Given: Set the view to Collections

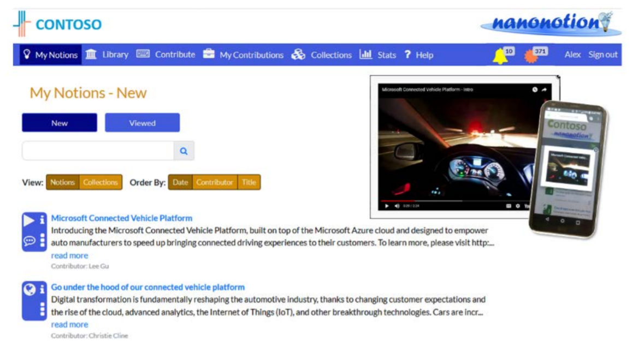Looking at the screenshot, I should (100, 182).
